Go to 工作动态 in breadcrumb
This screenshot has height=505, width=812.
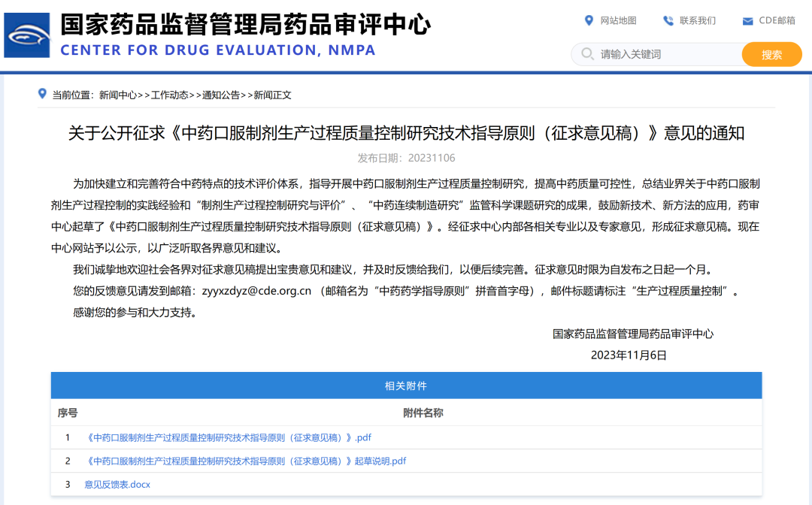pos(169,95)
